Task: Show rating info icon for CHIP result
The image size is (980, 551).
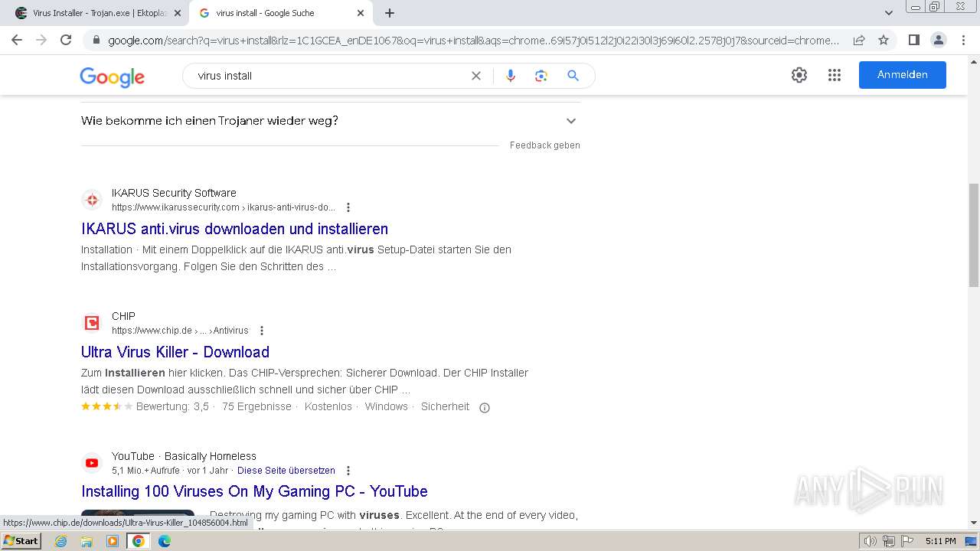Action: click(x=484, y=407)
